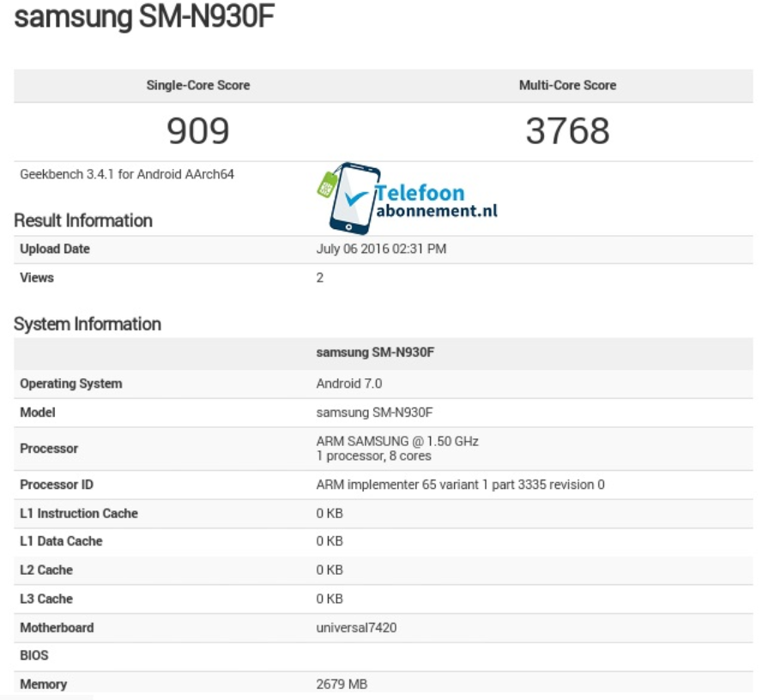
Task: Click the Single-Core Score header
Action: click(199, 85)
